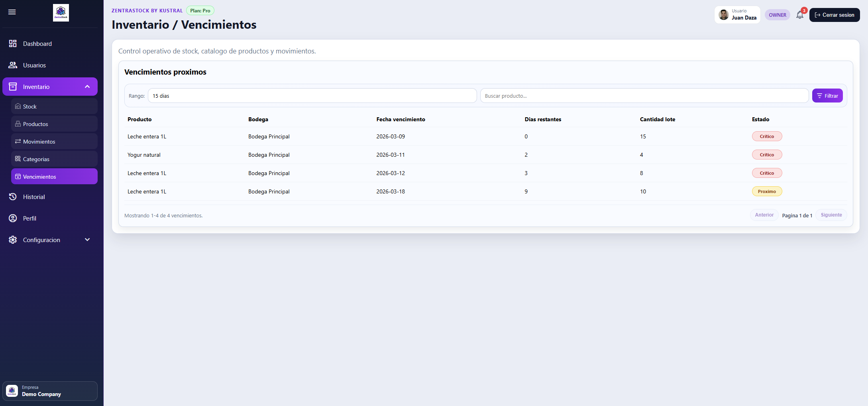Click the Configuracion gear icon
This screenshot has width=868, height=406.
tap(13, 240)
